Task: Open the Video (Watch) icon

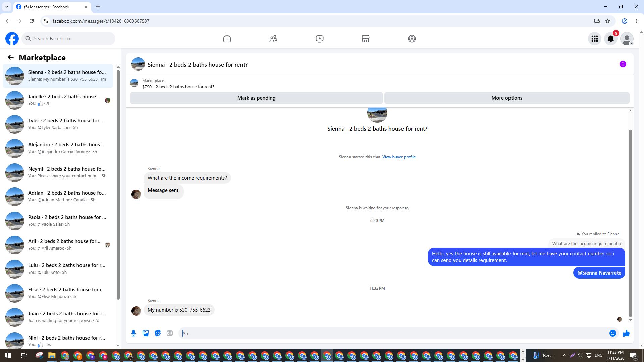Action: [320, 39]
